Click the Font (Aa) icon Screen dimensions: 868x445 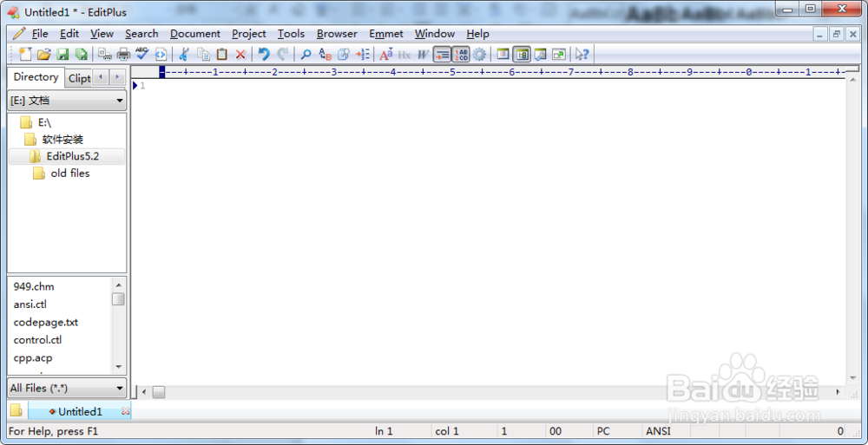click(386, 55)
